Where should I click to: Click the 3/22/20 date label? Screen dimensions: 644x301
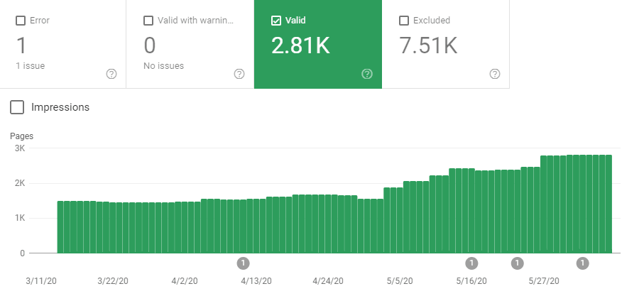[x=113, y=281]
